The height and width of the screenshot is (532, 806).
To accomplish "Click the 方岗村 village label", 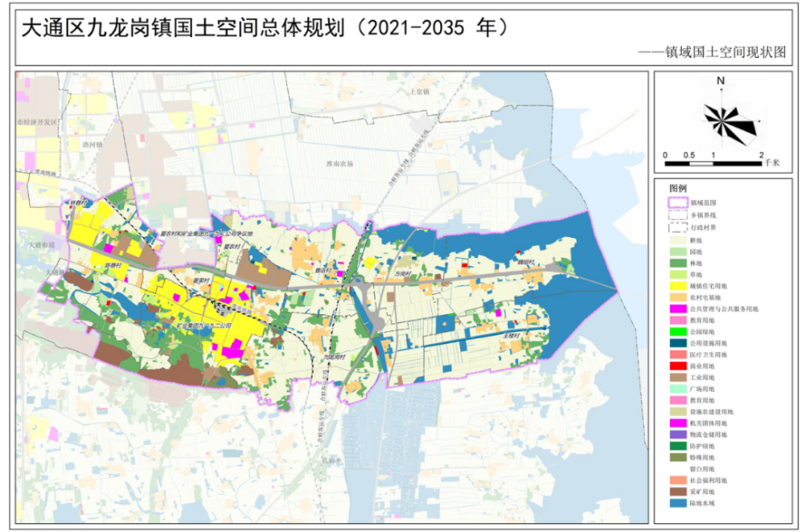I will (x=402, y=274).
